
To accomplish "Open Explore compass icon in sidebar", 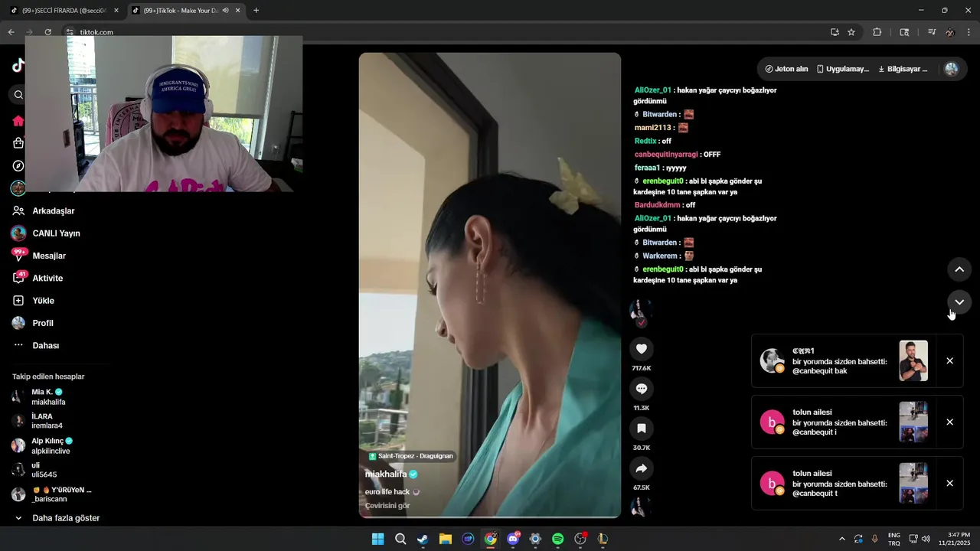I will (x=18, y=165).
